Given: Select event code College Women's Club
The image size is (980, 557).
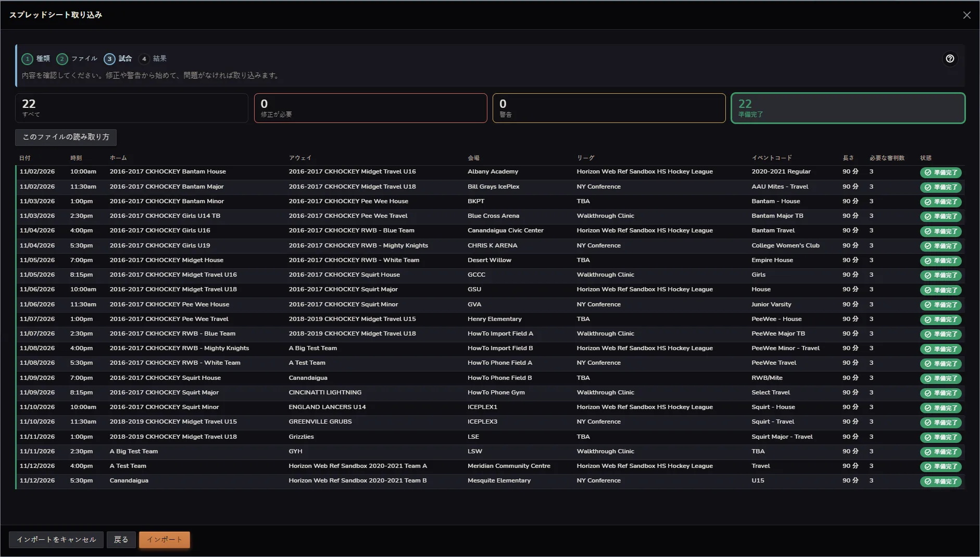Looking at the screenshot, I should coord(785,245).
